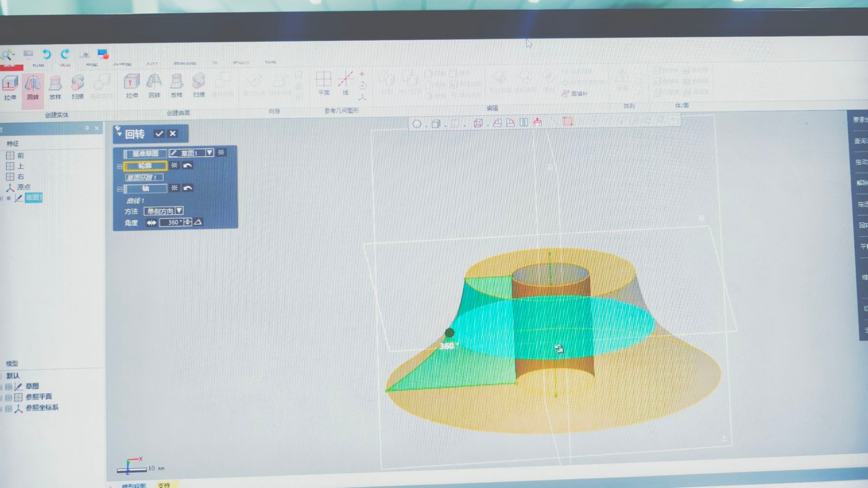The width and height of the screenshot is (868, 488).
Task: Toggle visibility of 参照平面
Action: (9, 398)
